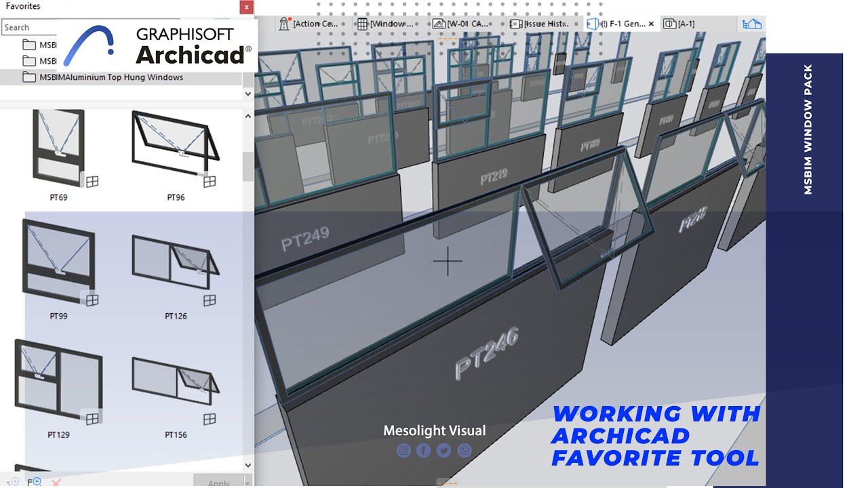Image resolution: width=868 pixels, height=488 pixels.
Task: Click the layout icon on A-1 tab
Action: click(670, 24)
